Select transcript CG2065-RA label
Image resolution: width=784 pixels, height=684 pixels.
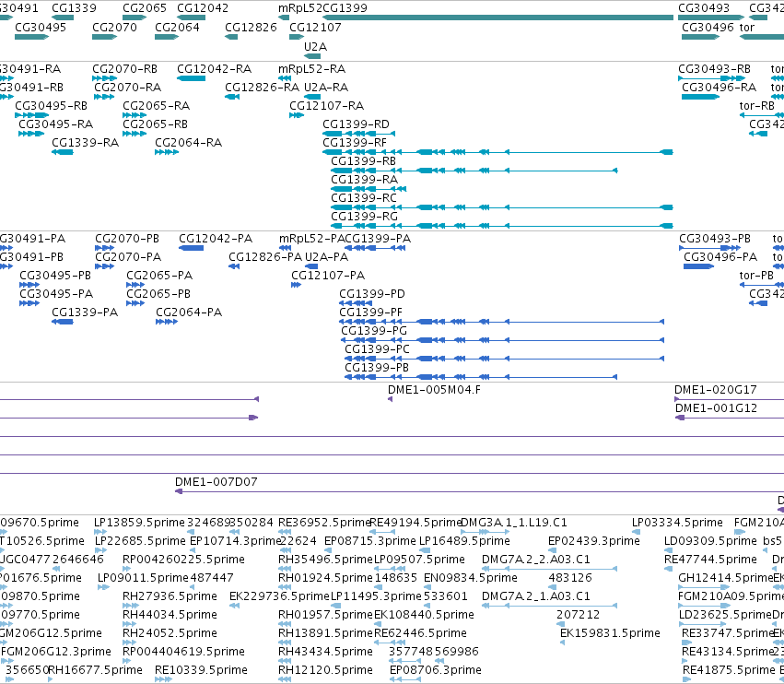tap(156, 106)
